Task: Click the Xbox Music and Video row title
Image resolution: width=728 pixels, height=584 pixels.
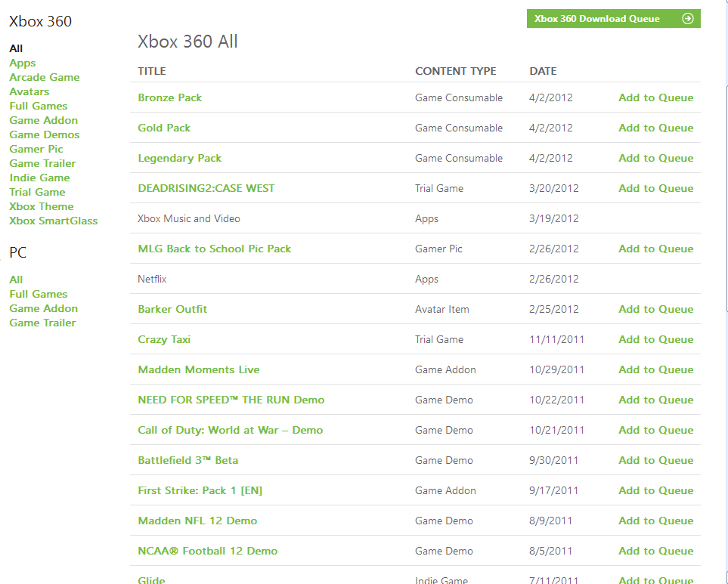Action: pyautogui.click(x=189, y=218)
